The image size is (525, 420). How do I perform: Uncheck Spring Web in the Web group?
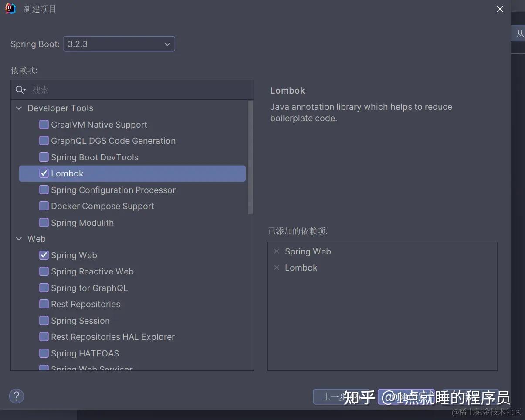pyautogui.click(x=44, y=255)
